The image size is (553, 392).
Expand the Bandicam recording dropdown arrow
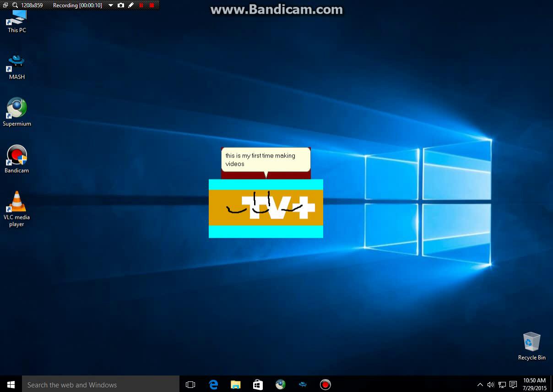[110, 5]
